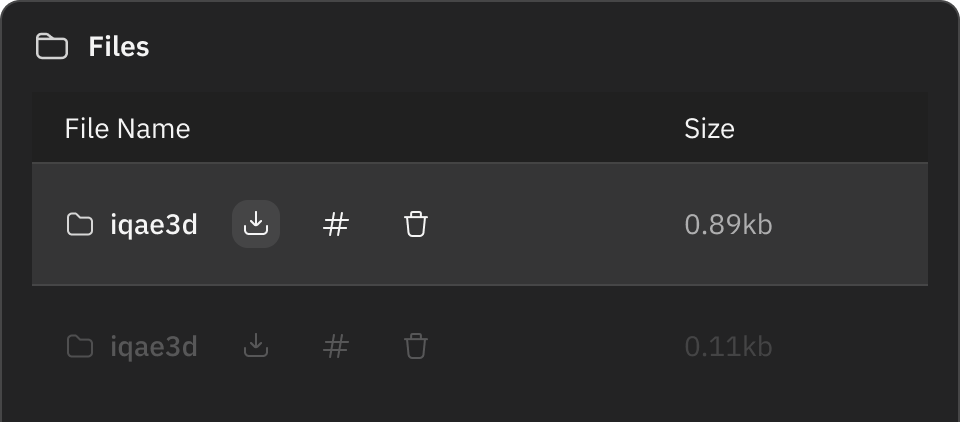Click the 0.89kb size value
Screen dimensions: 960x422
[729, 225]
